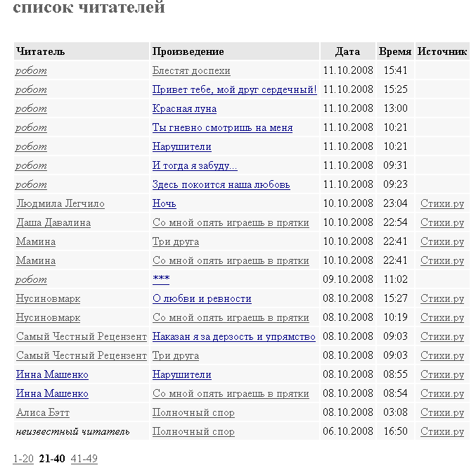The width and height of the screenshot is (476, 470).
Task: Open reader profile Алиса Бэтт
Action: click(x=43, y=412)
